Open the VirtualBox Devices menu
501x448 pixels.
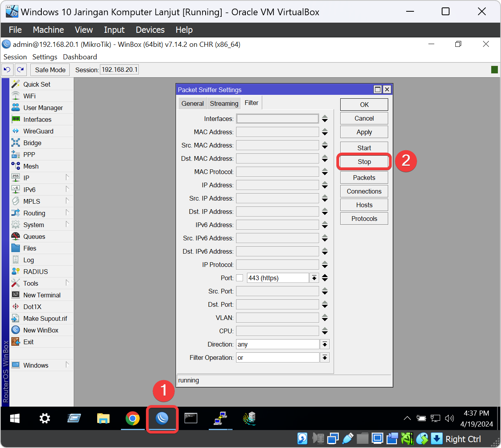pos(150,30)
